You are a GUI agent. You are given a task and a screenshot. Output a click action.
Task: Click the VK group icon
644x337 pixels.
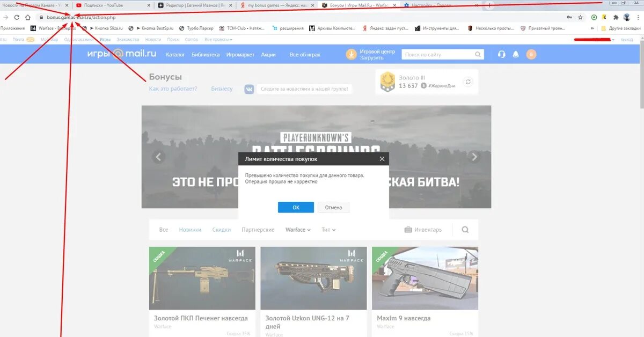(x=250, y=89)
